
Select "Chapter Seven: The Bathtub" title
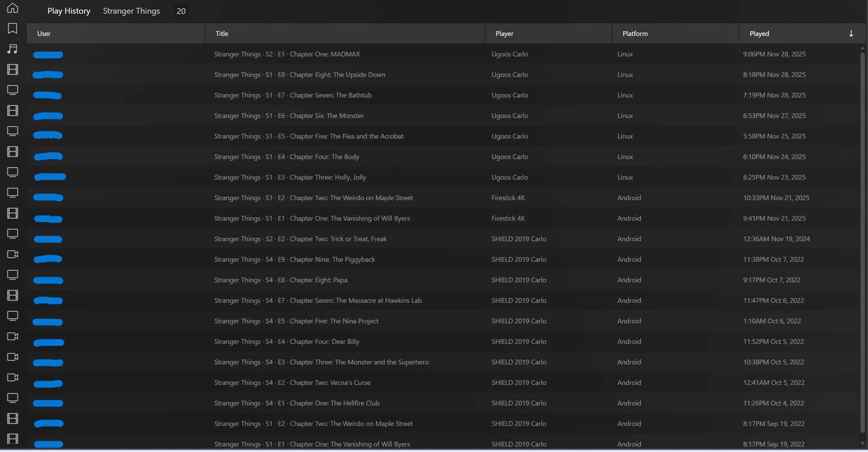point(330,95)
